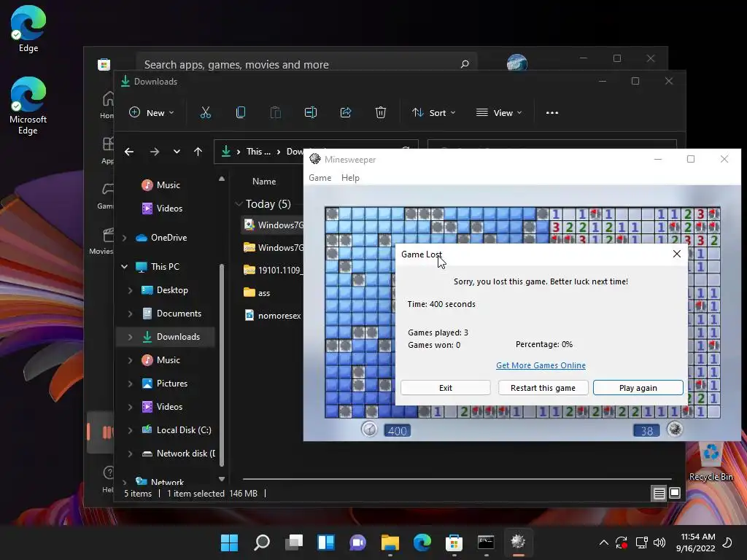Click the Microsoft Store search magnifier icon
Viewport: 747px width, 560px height.
pyautogui.click(x=465, y=64)
